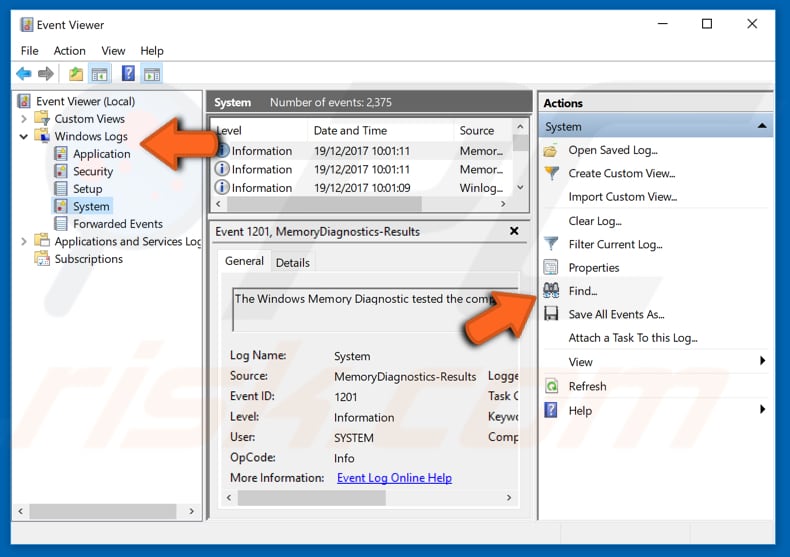Image resolution: width=790 pixels, height=557 pixels.
Task: Click the Help icon in Actions pane
Action: pyautogui.click(x=551, y=410)
